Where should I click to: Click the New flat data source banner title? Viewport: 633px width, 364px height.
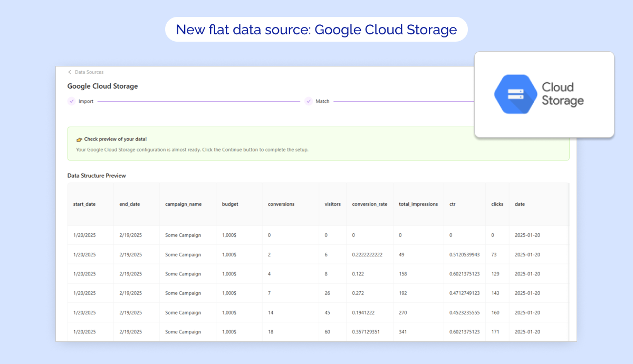[x=316, y=30]
